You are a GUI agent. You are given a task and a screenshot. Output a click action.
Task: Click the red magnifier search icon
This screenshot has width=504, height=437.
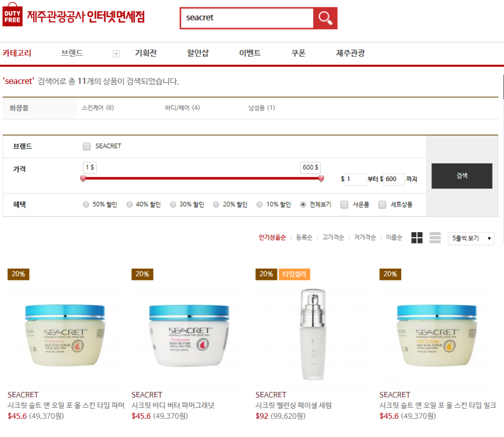pyautogui.click(x=325, y=18)
